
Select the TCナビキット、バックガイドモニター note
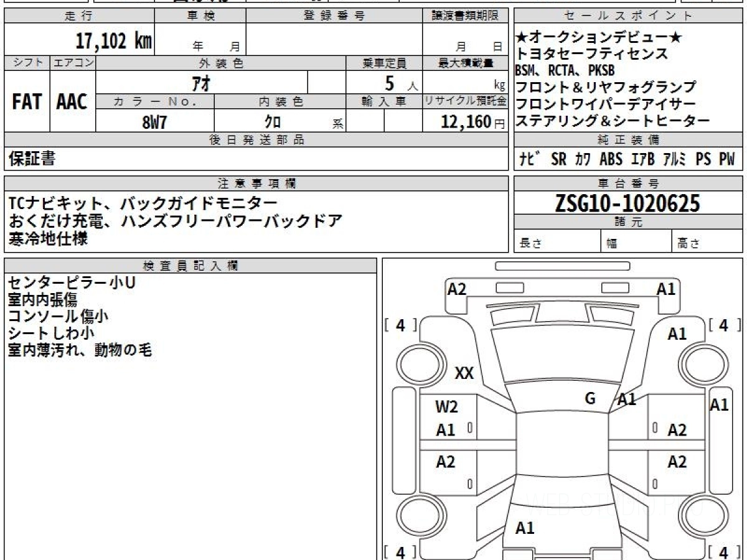point(143,203)
